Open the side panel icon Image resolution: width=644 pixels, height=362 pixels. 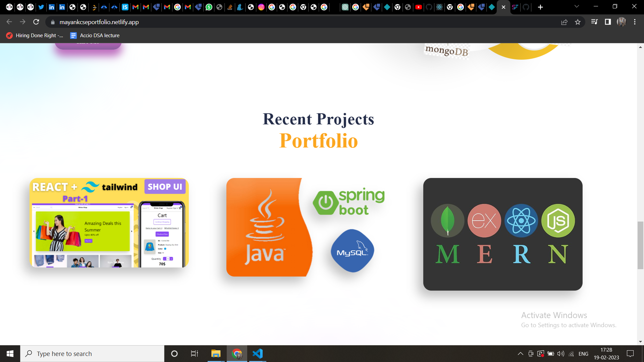(x=607, y=22)
